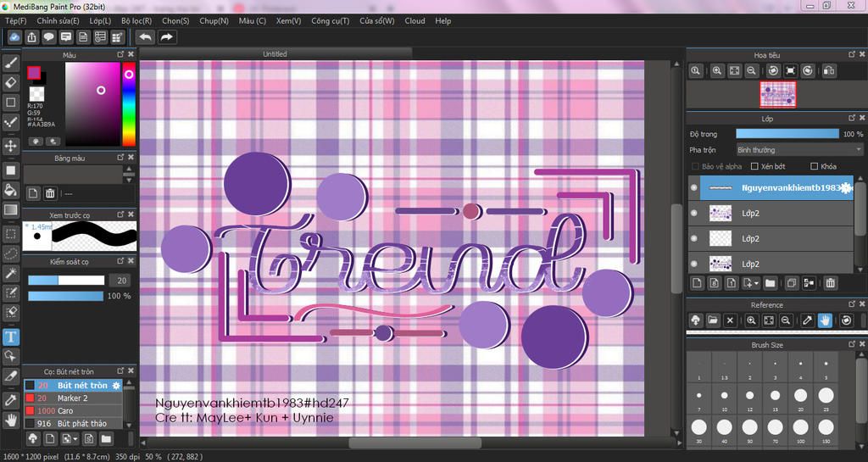Open the Cloud menu
This screenshot has height=462, width=868.
(415, 20)
